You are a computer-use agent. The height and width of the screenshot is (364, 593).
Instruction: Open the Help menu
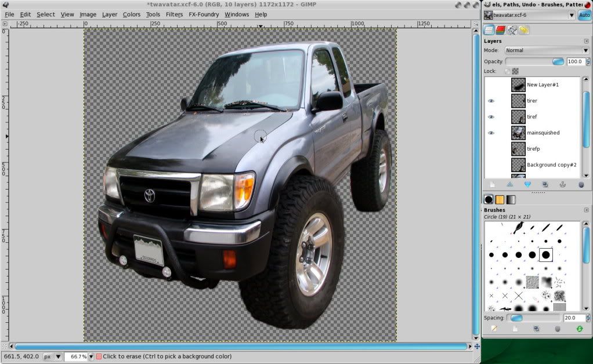point(261,14)
